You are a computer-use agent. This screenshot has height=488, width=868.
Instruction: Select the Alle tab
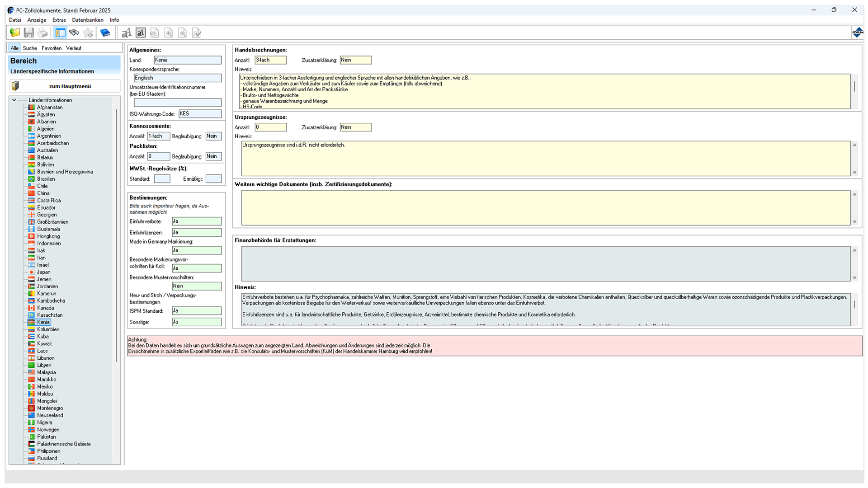[14, 48]
